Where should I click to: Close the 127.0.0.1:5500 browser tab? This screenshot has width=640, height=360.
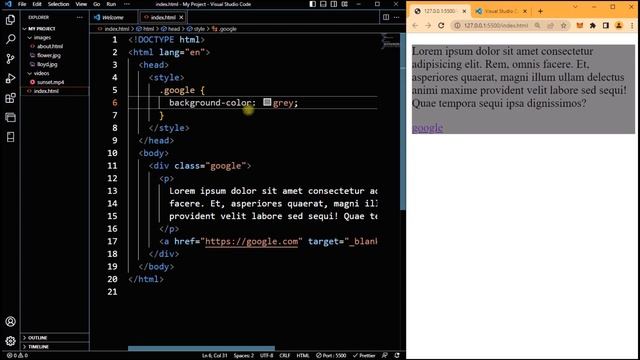point(464,11)
